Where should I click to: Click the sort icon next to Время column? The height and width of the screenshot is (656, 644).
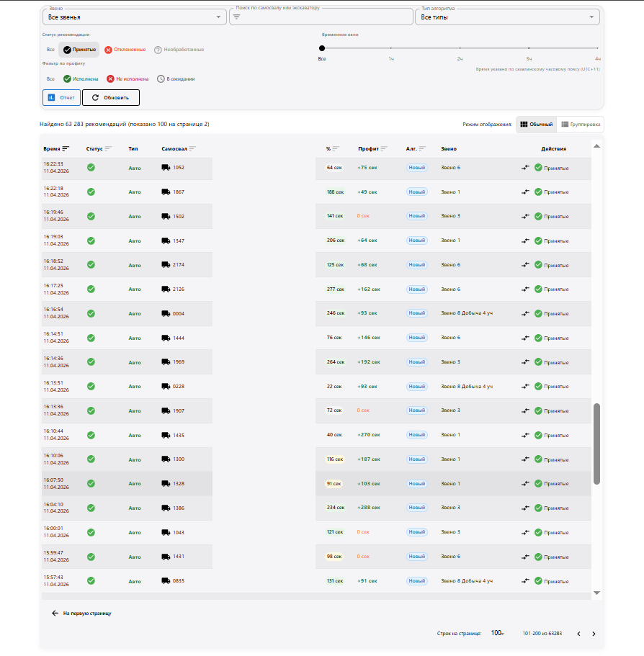pyautogui.click(x=66, y=148)
